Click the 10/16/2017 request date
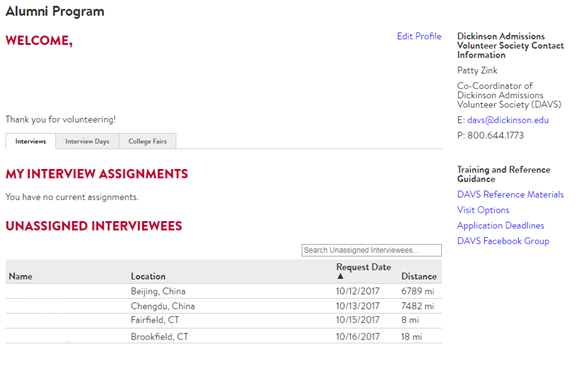The width and height of the screenshot is (579, 367). point(357,336)
